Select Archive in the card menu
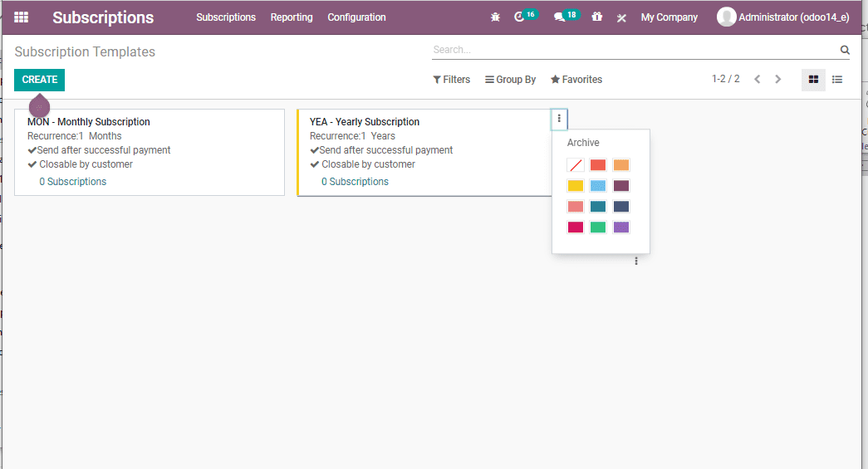 click(583, 143)
